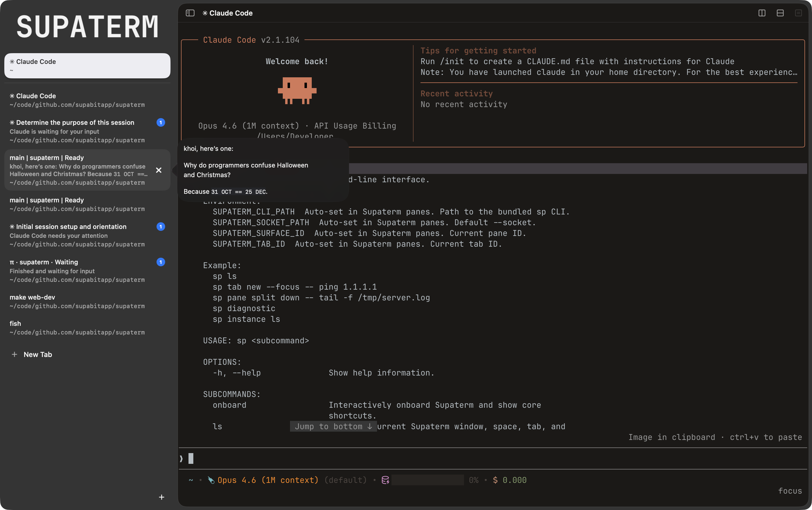Toggle the sidebar panel icon
Screen dimensions: 812x510
tap(190, 13)
